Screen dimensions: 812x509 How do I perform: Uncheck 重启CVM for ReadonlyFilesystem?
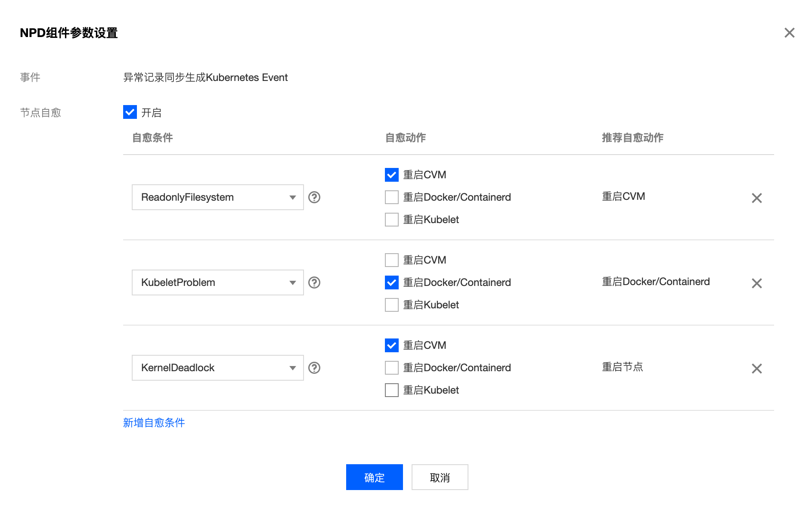[x=391, y=175]
